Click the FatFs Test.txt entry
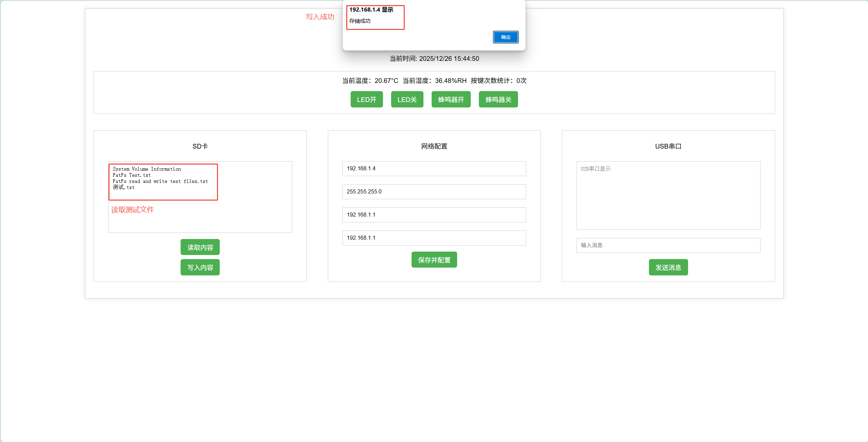The image size is (868, 442). [132, 175]
